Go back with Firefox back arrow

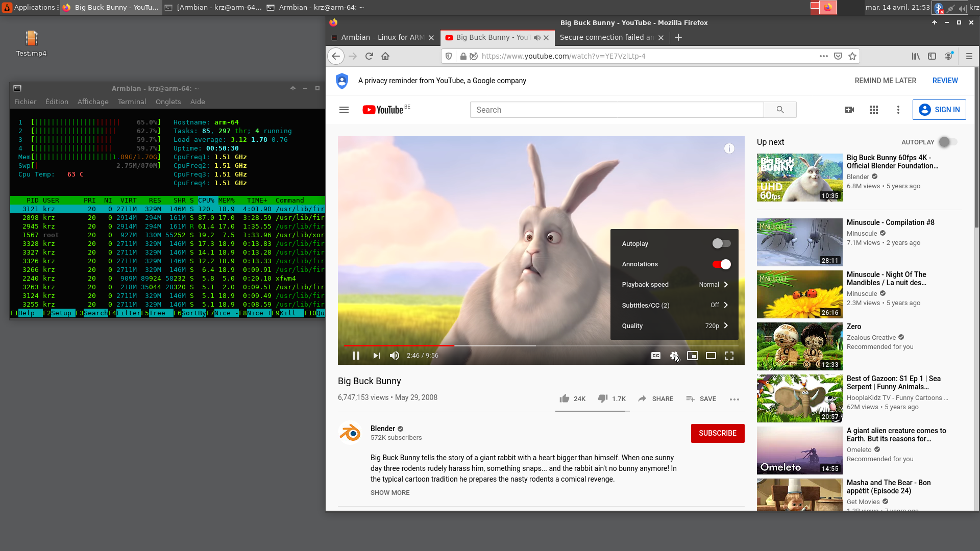point(336,56)
